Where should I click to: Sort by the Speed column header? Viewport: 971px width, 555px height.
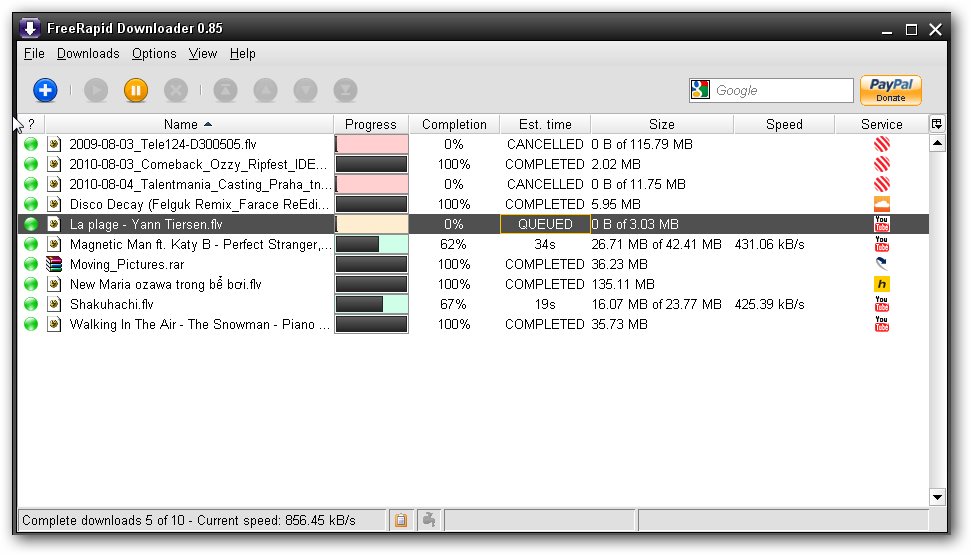tap(784, 125)
